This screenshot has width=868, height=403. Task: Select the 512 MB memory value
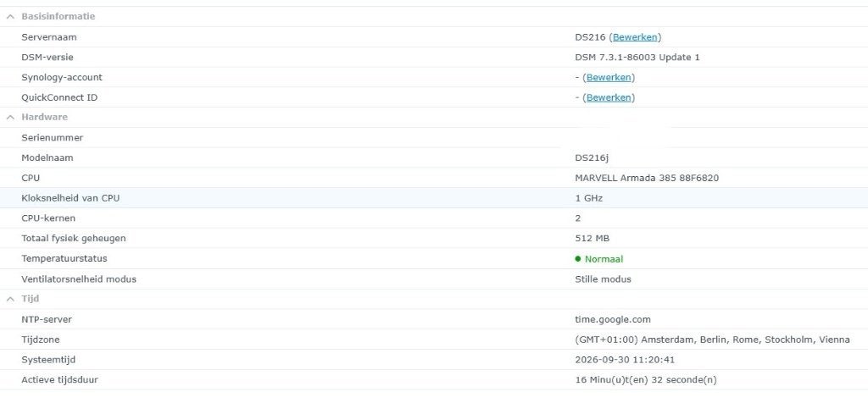click(593, 238)
